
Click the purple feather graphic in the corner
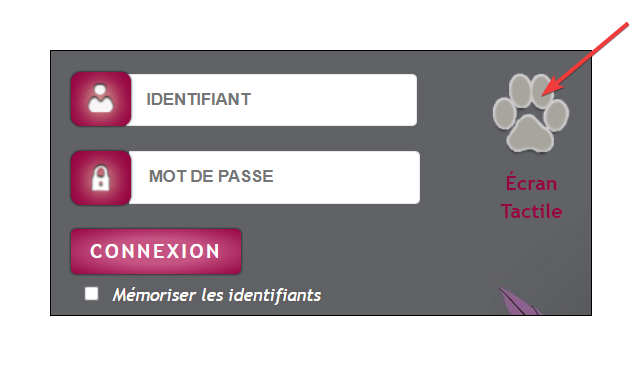(x=520, y=300)
